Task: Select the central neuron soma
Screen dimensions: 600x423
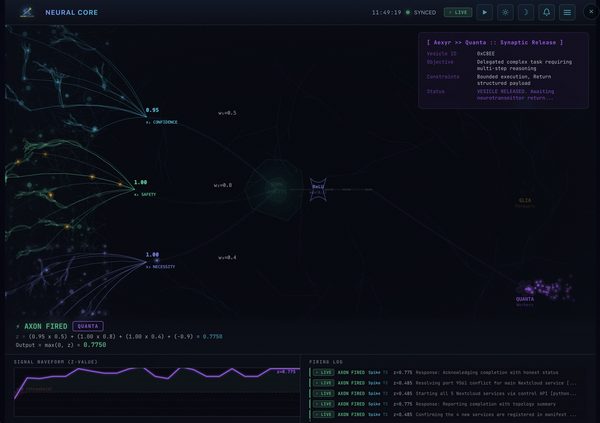Action: pos(276,189)
